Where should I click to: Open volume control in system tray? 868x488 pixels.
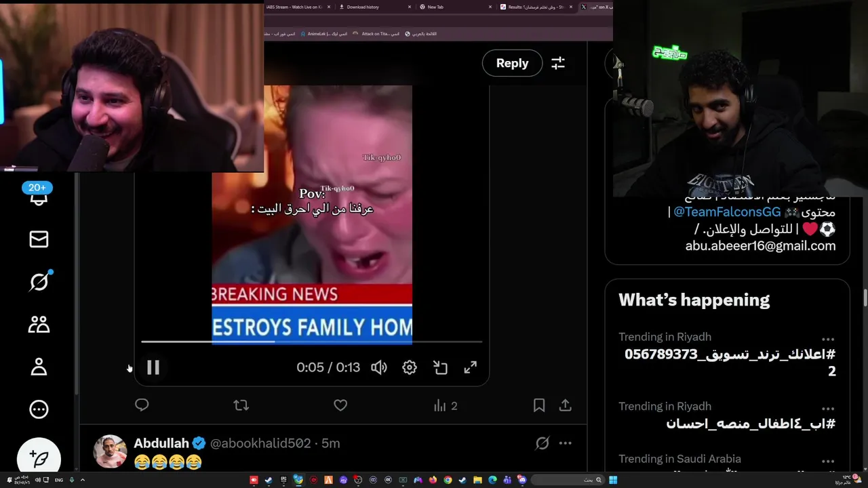tap(38, 480)
